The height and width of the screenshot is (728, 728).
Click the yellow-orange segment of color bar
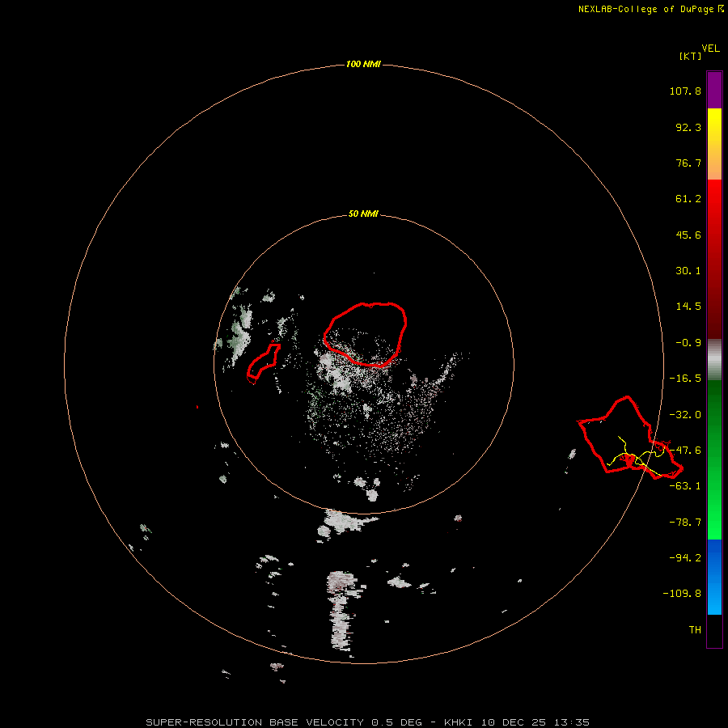(x=714, y=144)
